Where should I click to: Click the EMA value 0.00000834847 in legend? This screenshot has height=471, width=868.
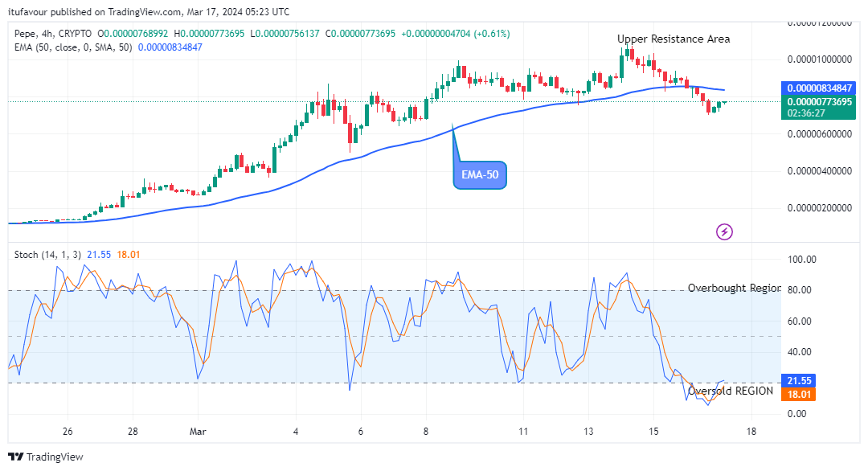[x=170, y=47]
